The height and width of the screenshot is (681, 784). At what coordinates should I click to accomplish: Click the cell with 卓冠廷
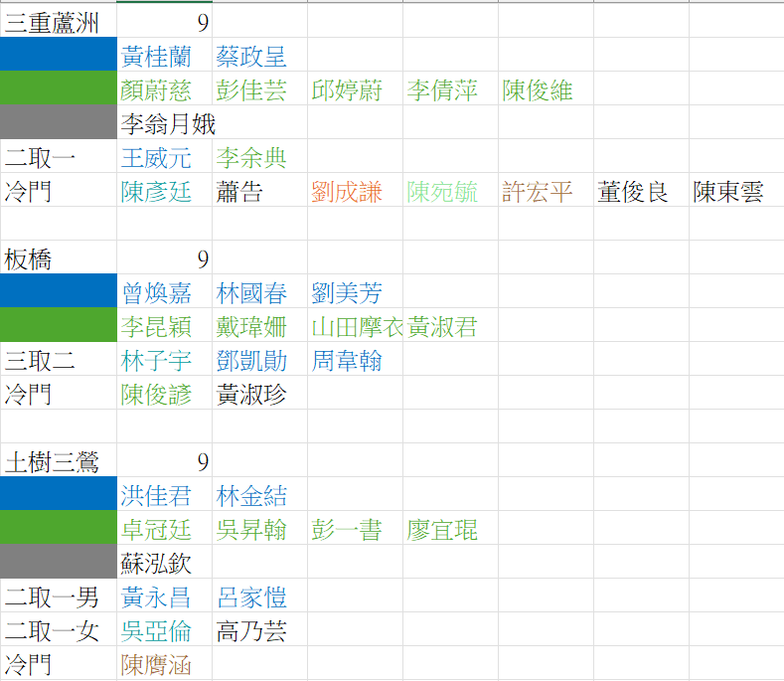[165, 527]
